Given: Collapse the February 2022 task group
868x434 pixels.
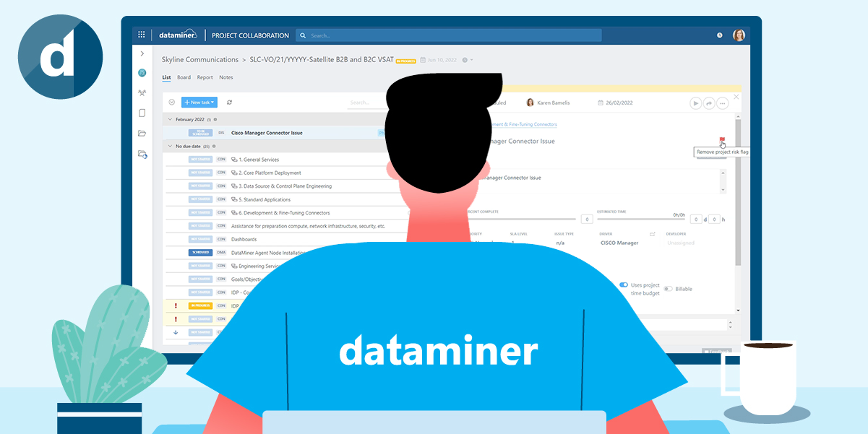Looking at the screenshot, I should pos(171,118).
